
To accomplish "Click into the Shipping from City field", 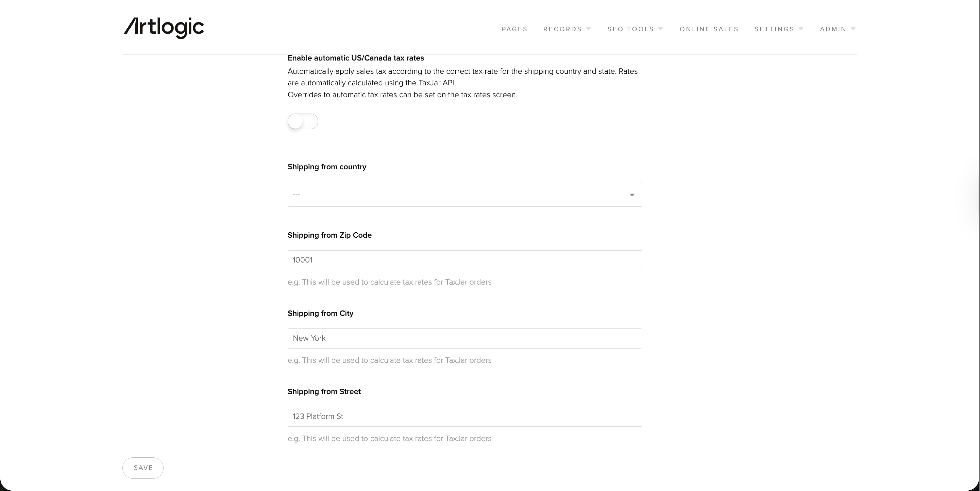I will click(x=464, y=338).
